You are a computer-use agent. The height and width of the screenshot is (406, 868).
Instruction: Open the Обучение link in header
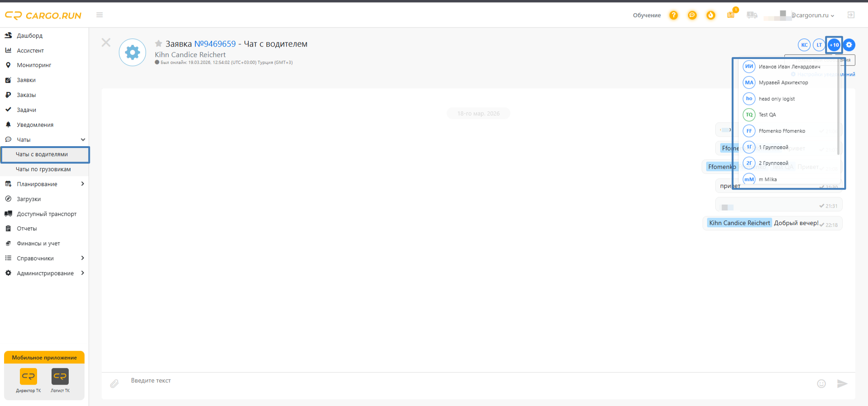click(x=646, y=15)
